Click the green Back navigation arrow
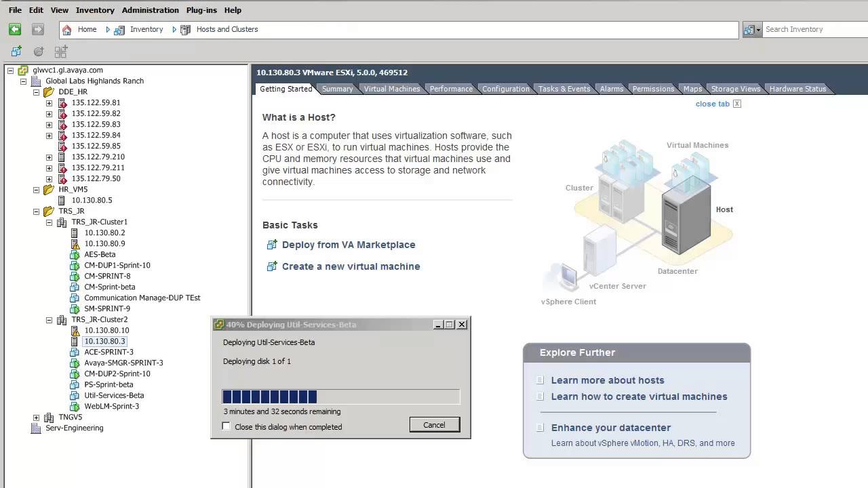 pyautogui.click(x=15, y=29)
